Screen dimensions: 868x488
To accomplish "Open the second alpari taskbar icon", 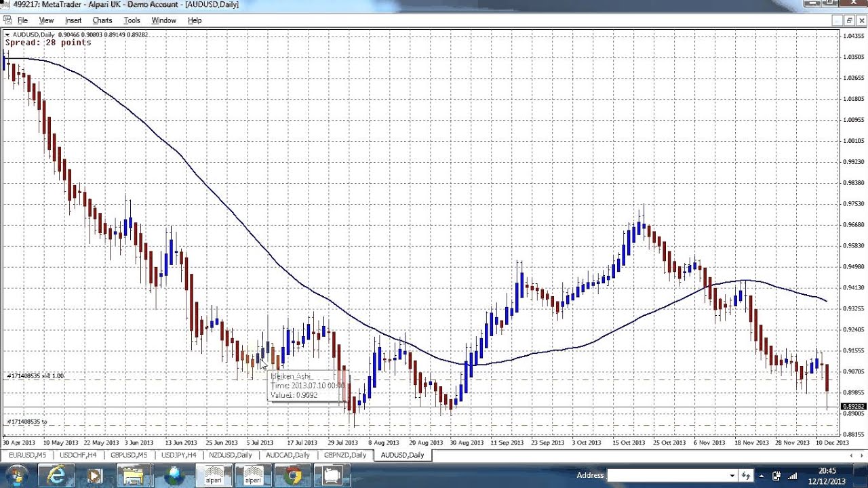I will [x=254, y=476].
